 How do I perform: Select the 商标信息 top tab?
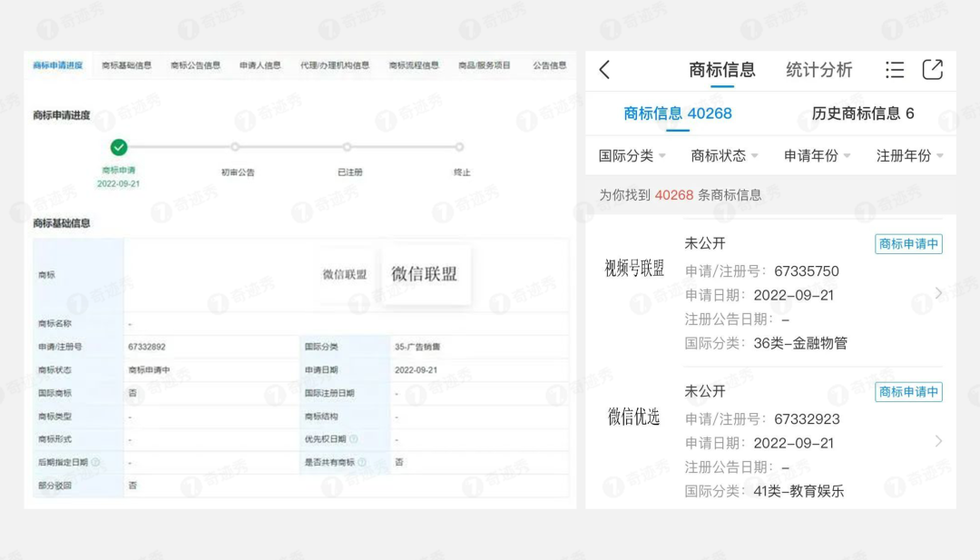[x=722, y=69]
